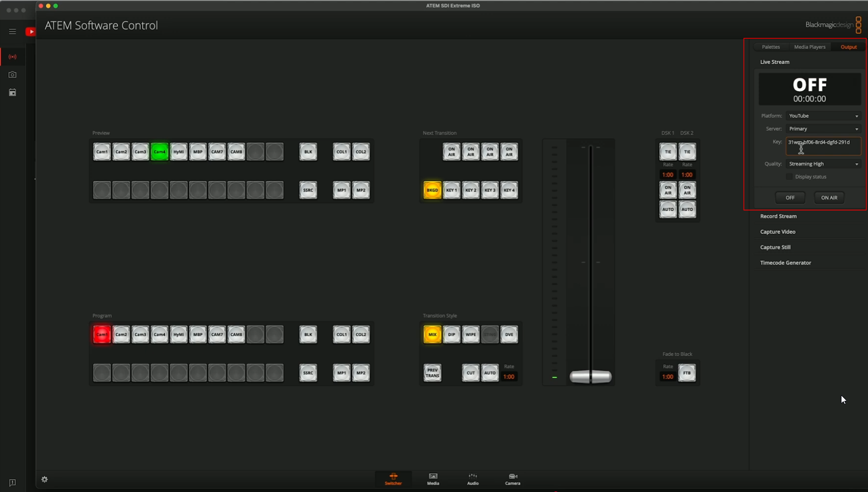The image size is (868, 492).
Task: Select CAM8 on the Program bus
Action: pyautogui.click(x=236, y=334)
